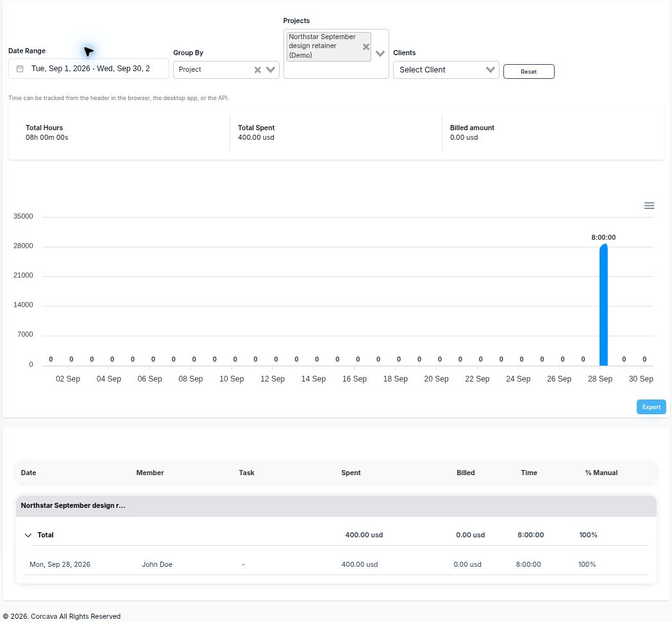Click the Total Spent 400.00 usd value
The image size is (672, 622).
click(x=256, y=138)
